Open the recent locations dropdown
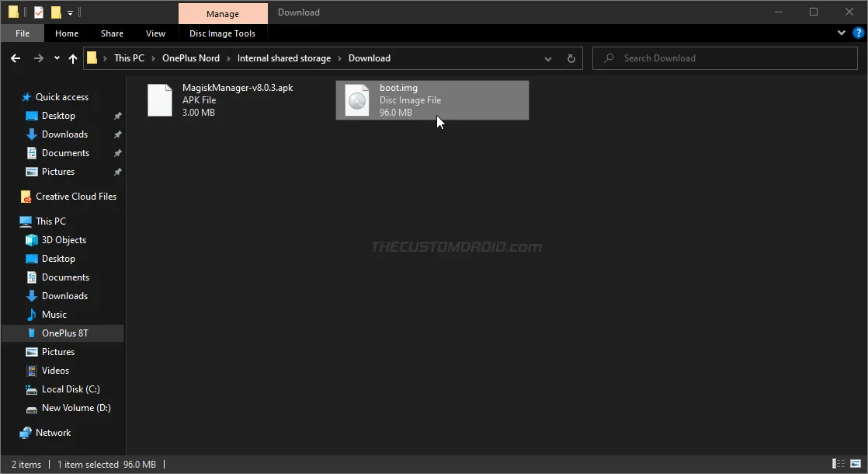 (57, 58)
